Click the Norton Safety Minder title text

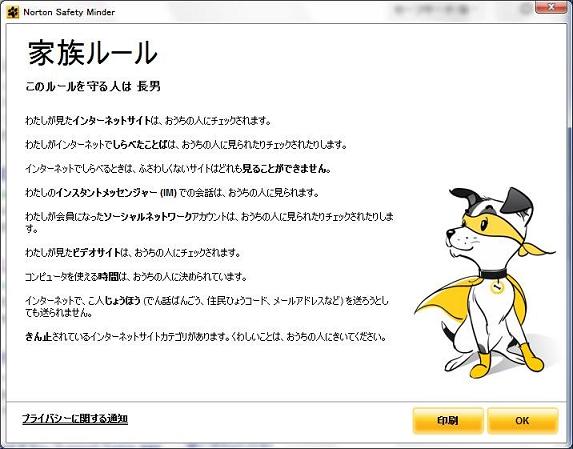69,12
